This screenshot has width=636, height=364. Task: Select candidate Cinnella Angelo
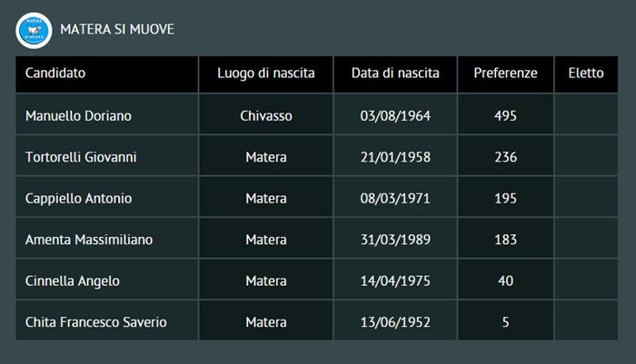click(73, 281)
